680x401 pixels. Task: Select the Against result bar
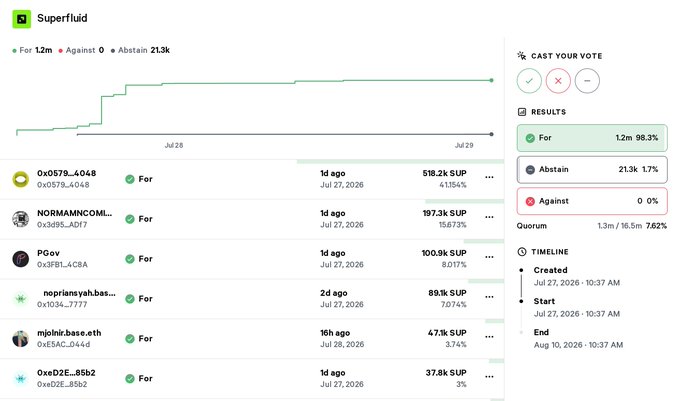(x=592, y=201)
